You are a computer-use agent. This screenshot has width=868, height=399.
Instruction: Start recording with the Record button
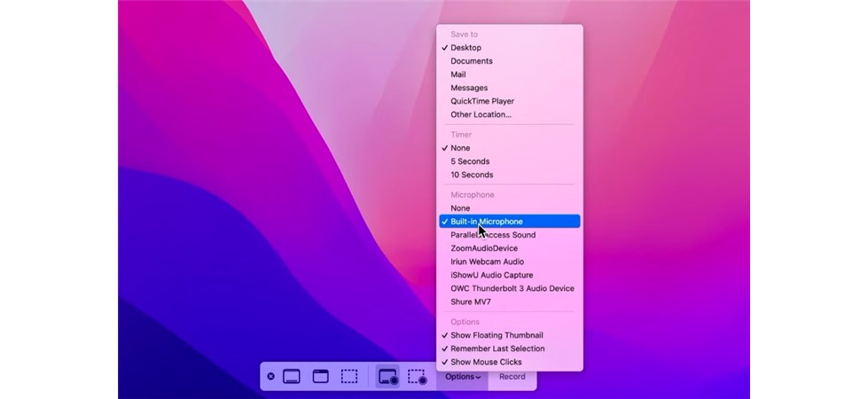512,377
